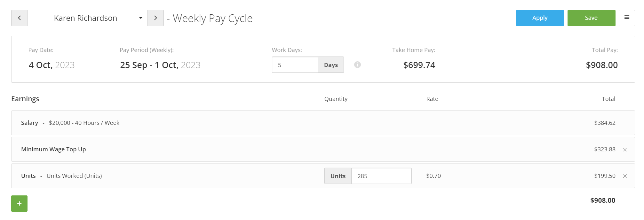Click the Units Worked (Units) description

coord(74,176)
